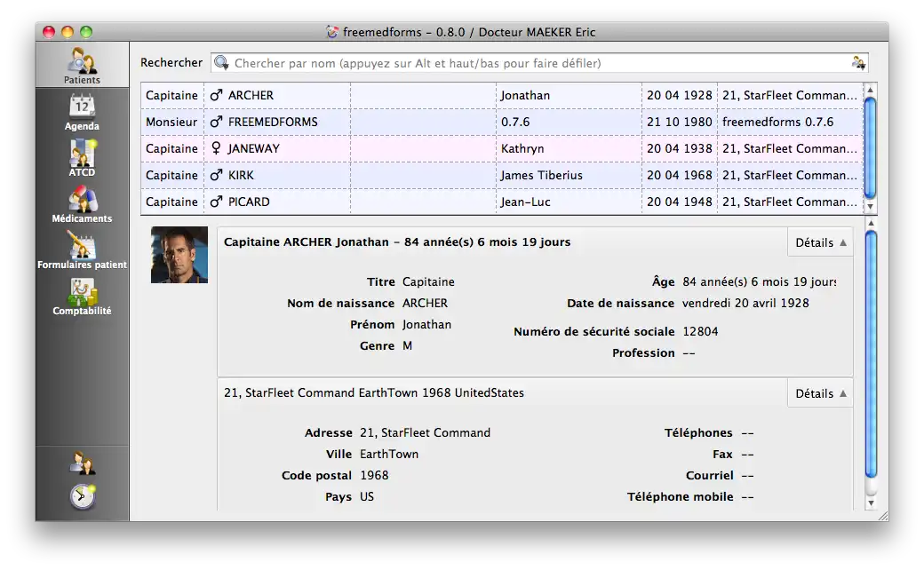Click social security number 12804
The height and width of the screenshot is (570, 924).
(x=700, y=331)
